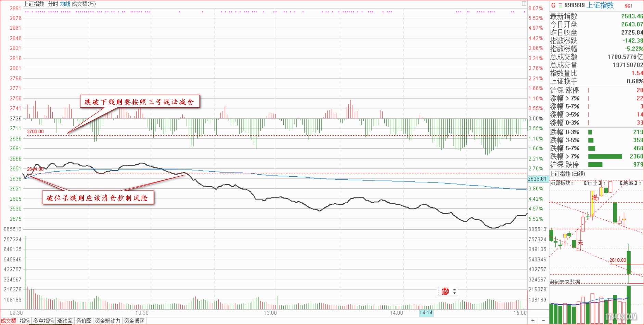Image resolution: width=644 pixels, height=325 pixels.
Task: Click the 跌幅 5-7% row
Action: 596,148
